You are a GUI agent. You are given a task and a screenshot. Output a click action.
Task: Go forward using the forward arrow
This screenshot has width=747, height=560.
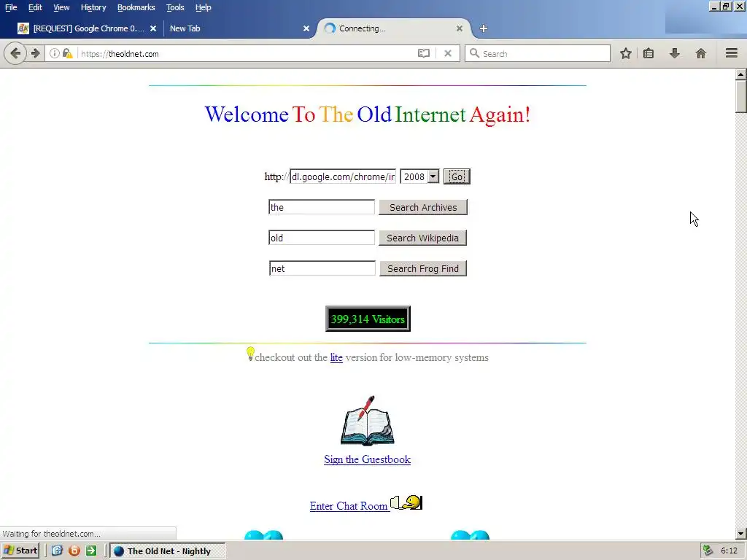[35, 53]
